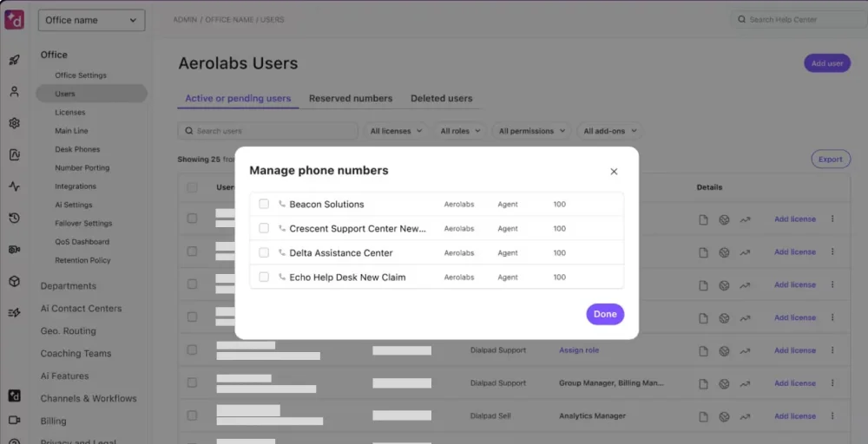Screen dimensions: 868x444
Task: Click document icon in first user row
Action: (703, 219)
